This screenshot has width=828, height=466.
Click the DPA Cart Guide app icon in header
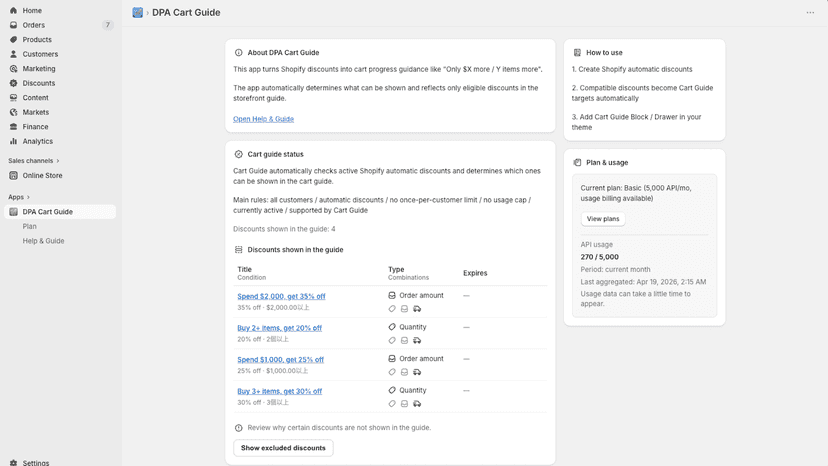[137, 13]
